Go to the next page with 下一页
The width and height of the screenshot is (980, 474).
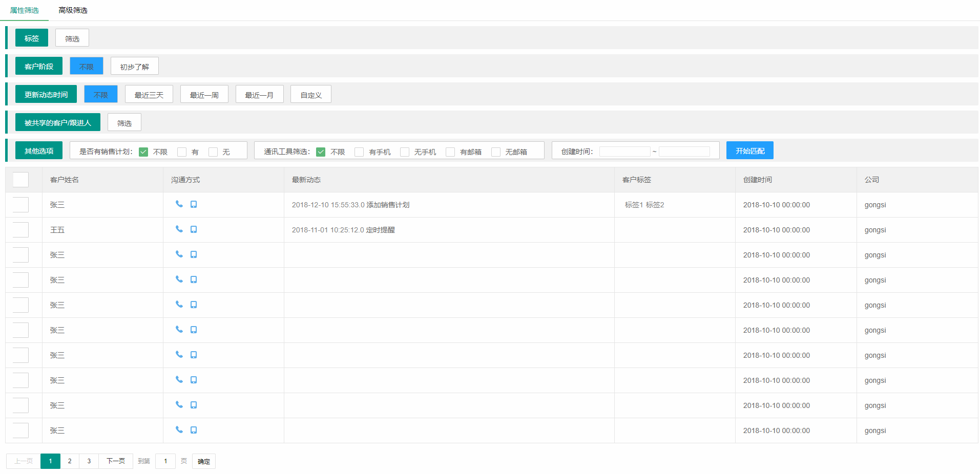[116, 461]
